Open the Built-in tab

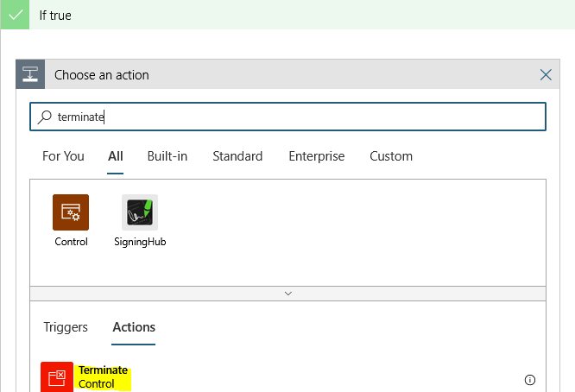coord(167,156)
